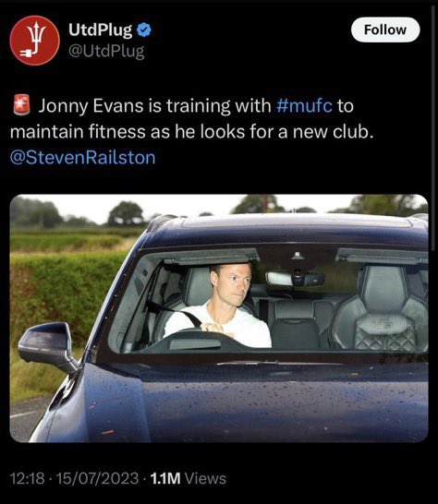Click the blue verified badge beside UtdPlug
Viewport: 438px width, 504px height.
pos(144,30)
